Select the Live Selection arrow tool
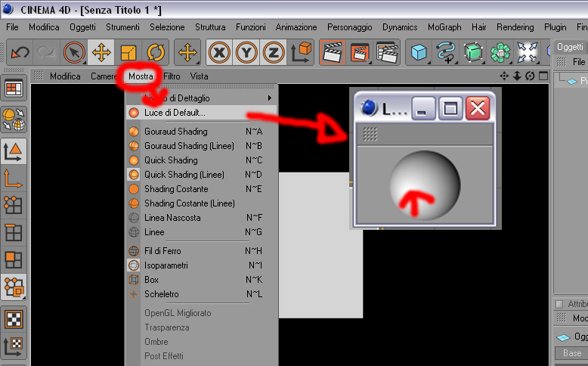Viewport: 588px width, 366px height. (74, 52)
